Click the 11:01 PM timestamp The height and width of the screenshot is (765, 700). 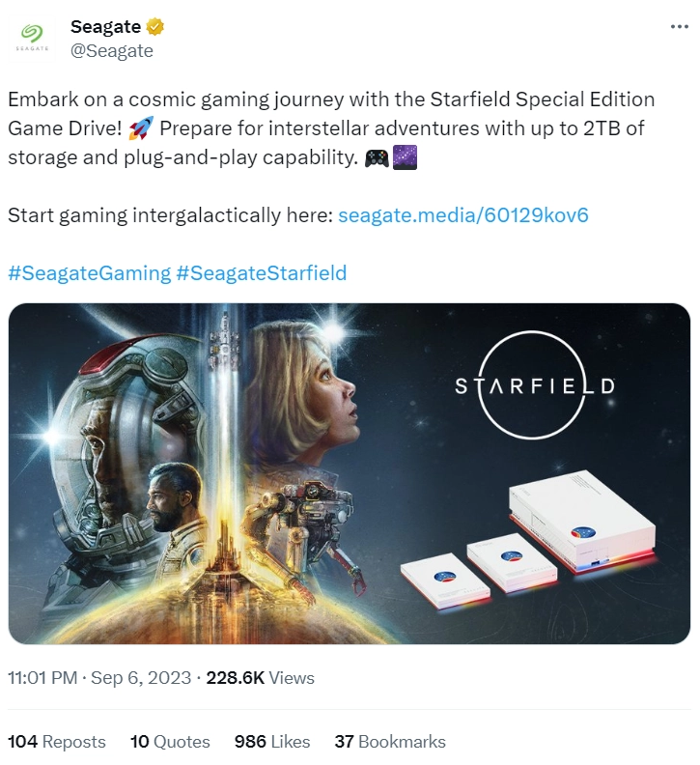click(x=42, y=678)
